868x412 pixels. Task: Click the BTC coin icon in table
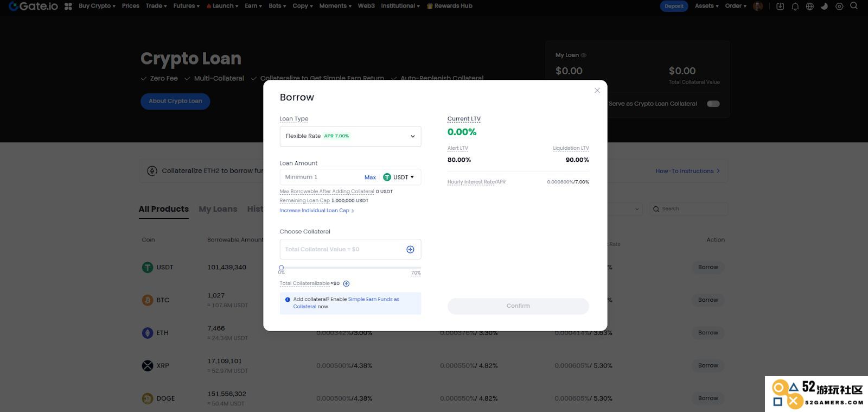148,300
